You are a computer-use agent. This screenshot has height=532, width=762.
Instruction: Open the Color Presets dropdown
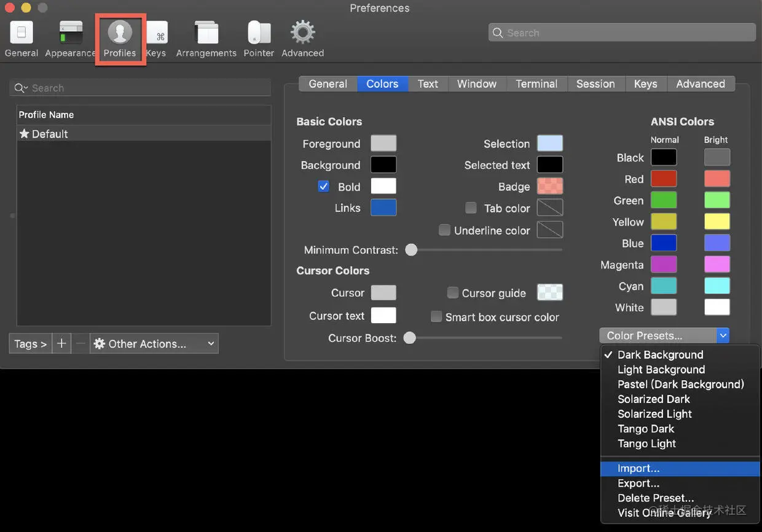point(664,335)
